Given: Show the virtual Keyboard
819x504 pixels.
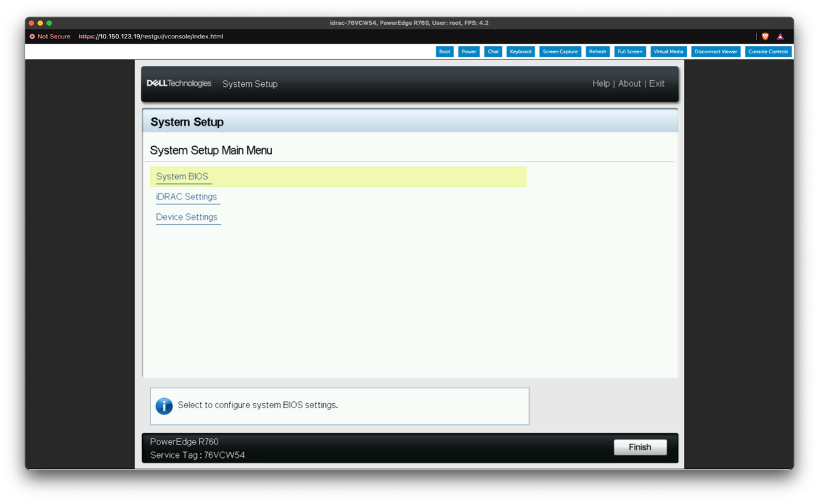Looking at the screenshot, I should click(x=520, y=52).
